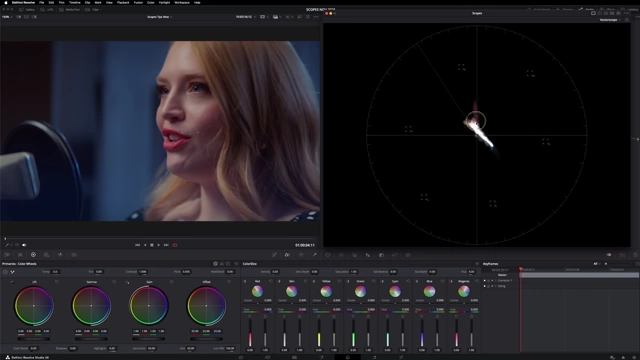Switch to the Fairlight page tab
Screen dimensions: 640x360
point(374,357)
